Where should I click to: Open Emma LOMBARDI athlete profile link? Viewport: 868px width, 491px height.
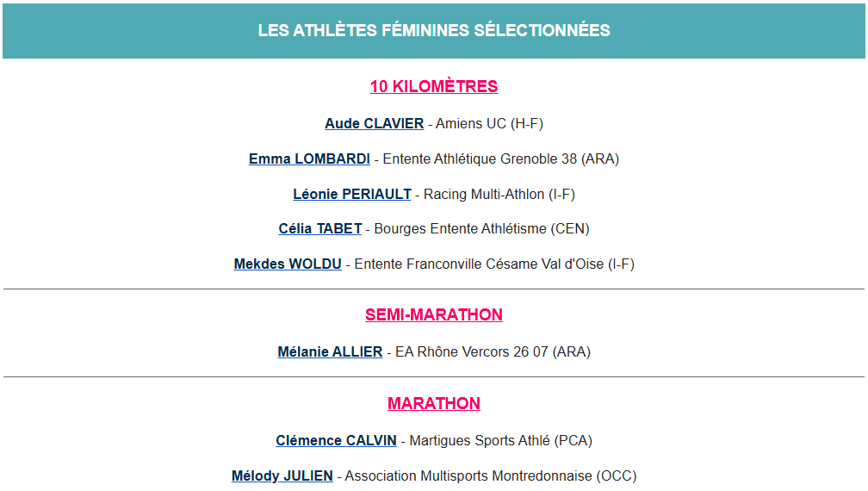(309, 158)
